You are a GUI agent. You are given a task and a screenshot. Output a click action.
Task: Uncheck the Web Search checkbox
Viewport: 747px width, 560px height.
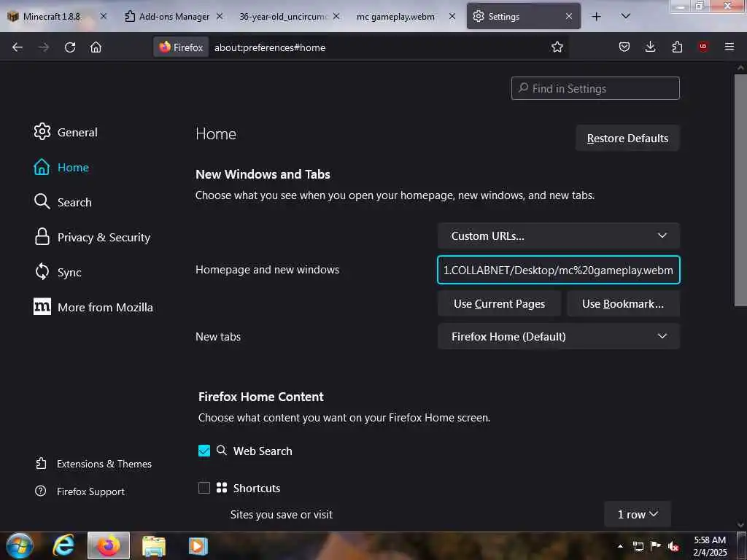pyautogui.click(x=204, y=451)
